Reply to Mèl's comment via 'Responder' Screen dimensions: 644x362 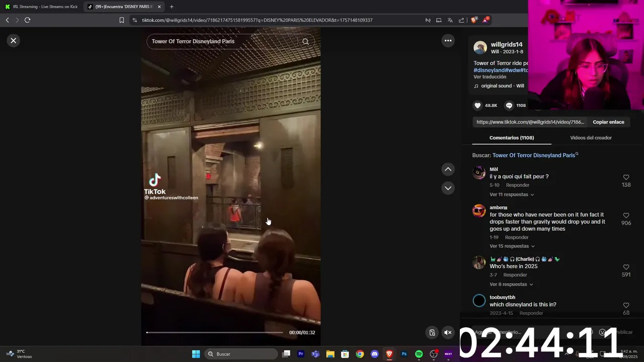(517, 185)
